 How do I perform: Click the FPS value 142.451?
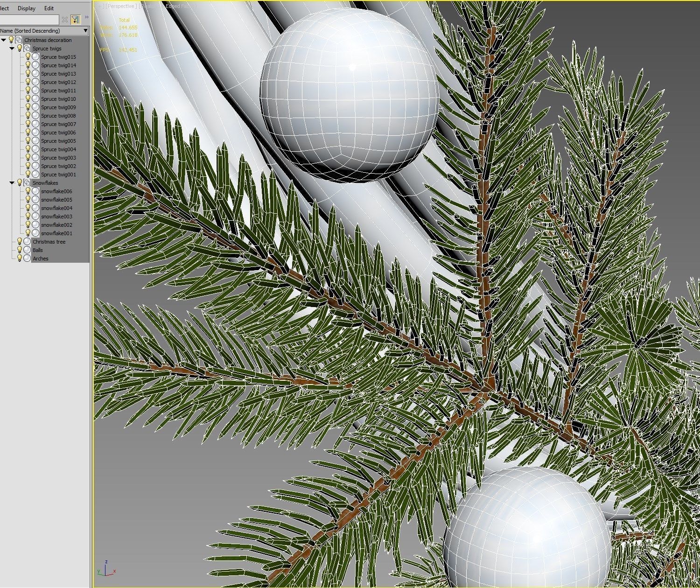tap(128, 50)
